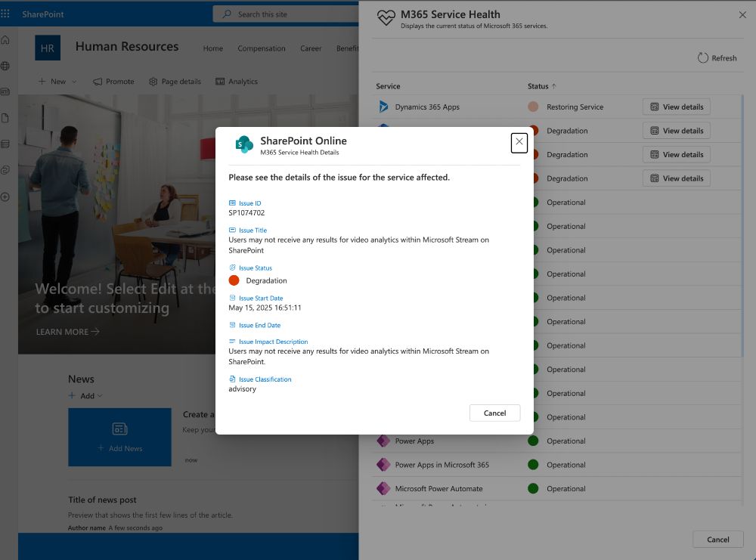Click the HR site logo
The width and height of the screenshot is (756, 560).
47,48
